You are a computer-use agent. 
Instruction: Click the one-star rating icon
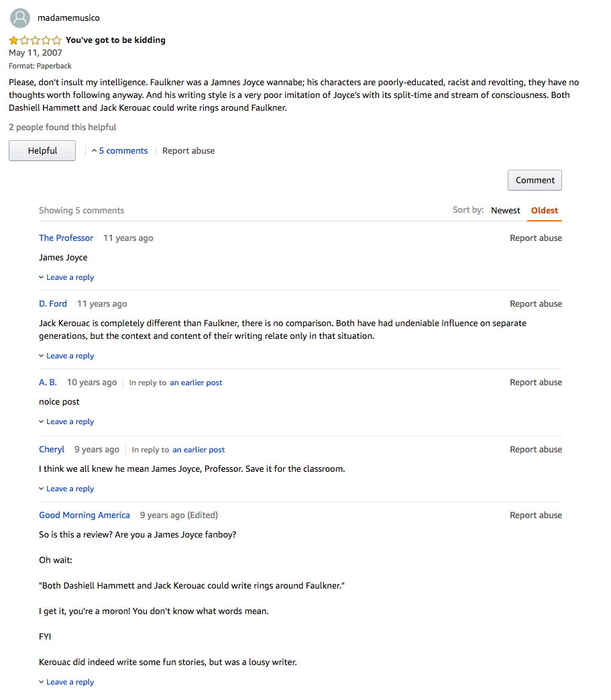point(35,40)
